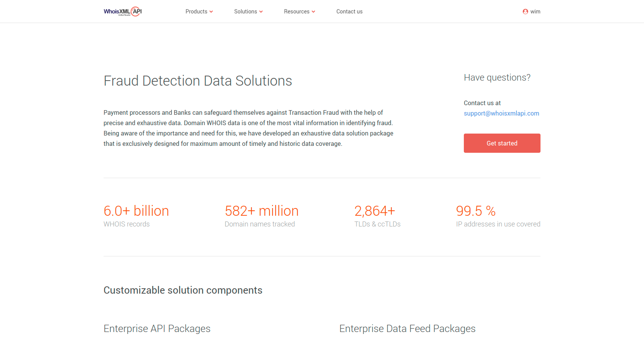Click the Customizable solution components heading

pos(183,290)
